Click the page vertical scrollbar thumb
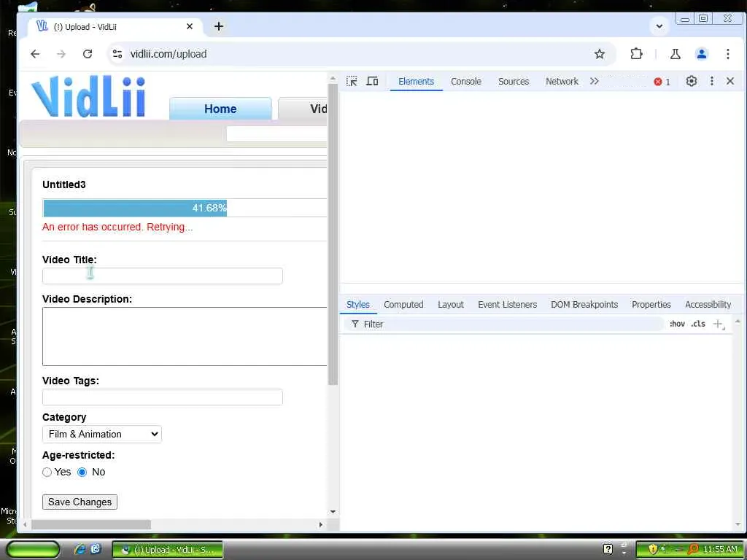This screenshot has width=747, height=560. 333,234
